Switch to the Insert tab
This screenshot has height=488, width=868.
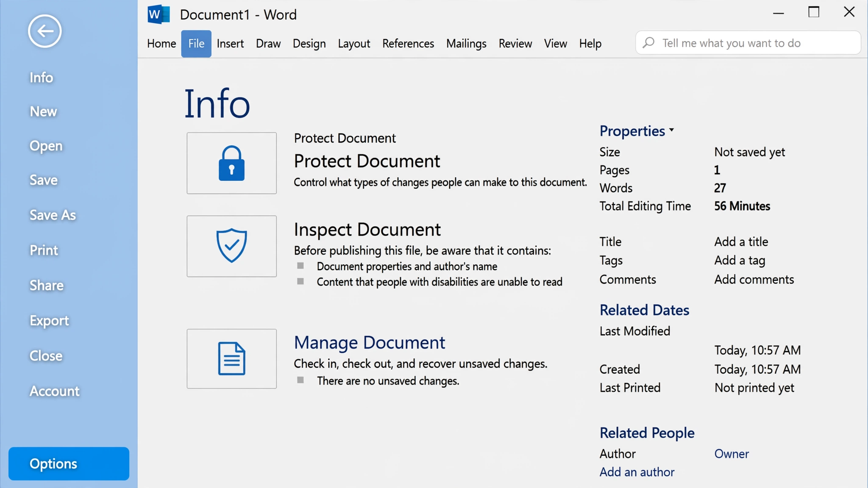pyautogui.click(x=230, y=44)
